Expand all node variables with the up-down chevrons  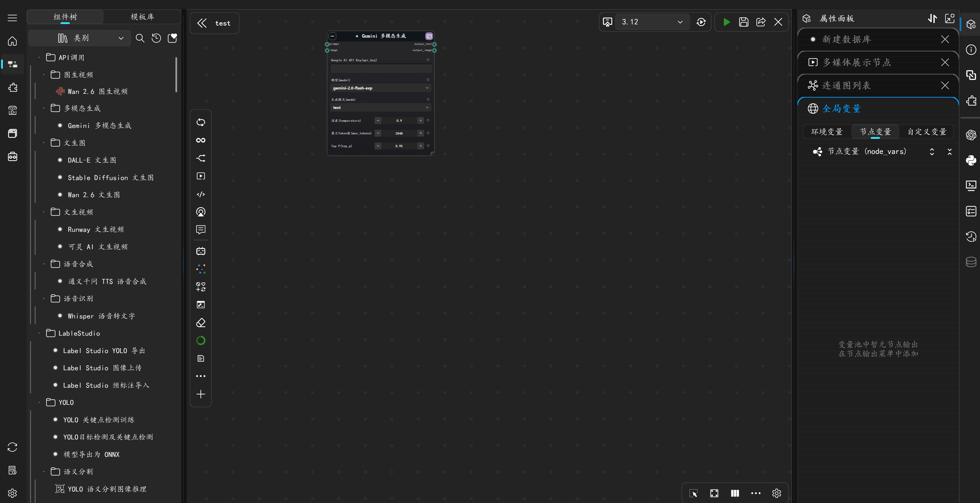(x=932, y=152)
